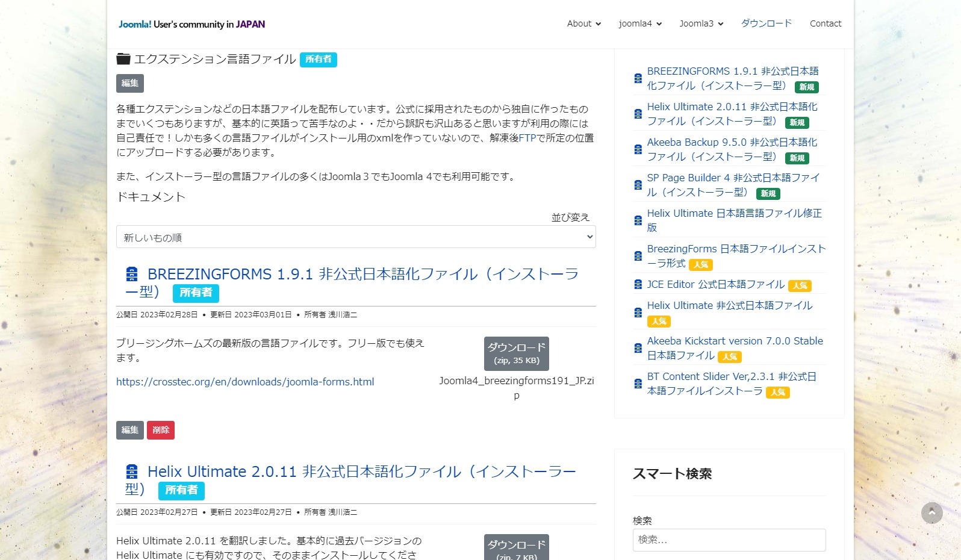Click sidebar file icon for Helix Ultimate 日本語言語ファイル修正版
Image resolution: width=961 pixels, height=560 pixels.
coord(638,220)
